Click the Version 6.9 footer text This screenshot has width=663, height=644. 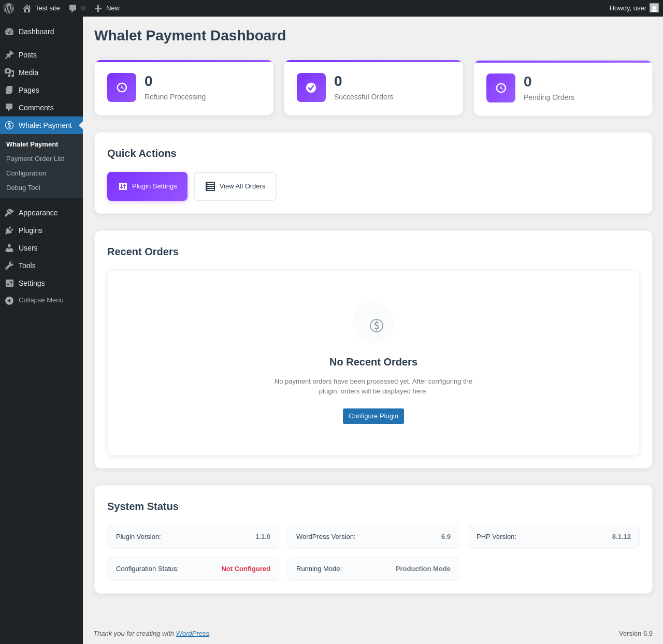tap(636, 634)
